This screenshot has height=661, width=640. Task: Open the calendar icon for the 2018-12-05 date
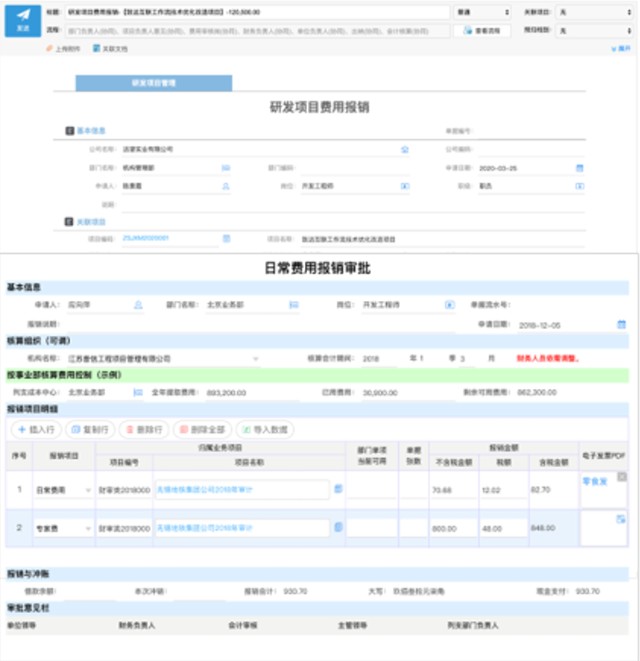tap(621, 324)
